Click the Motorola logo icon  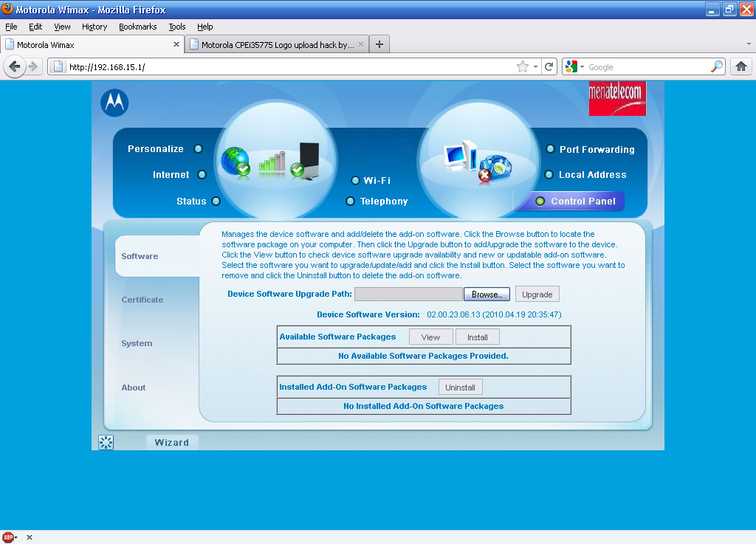coord(114,103)
